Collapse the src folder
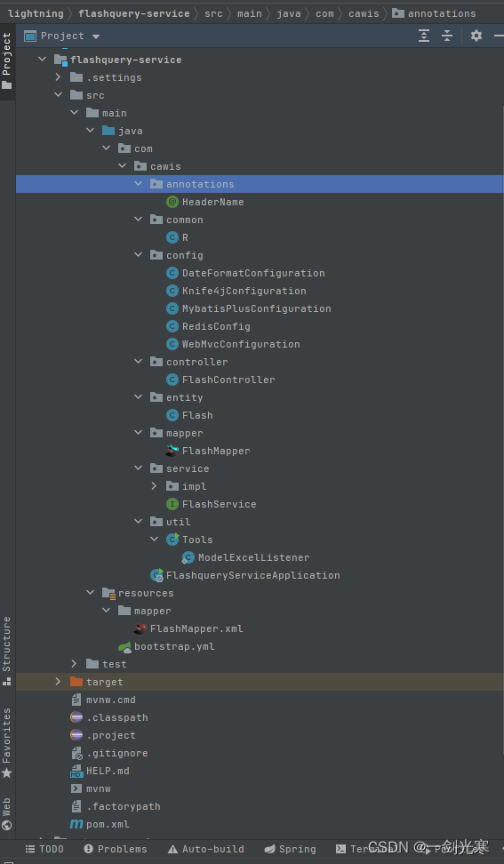Viewport: 504px width, 864px height. coord(59,95)
